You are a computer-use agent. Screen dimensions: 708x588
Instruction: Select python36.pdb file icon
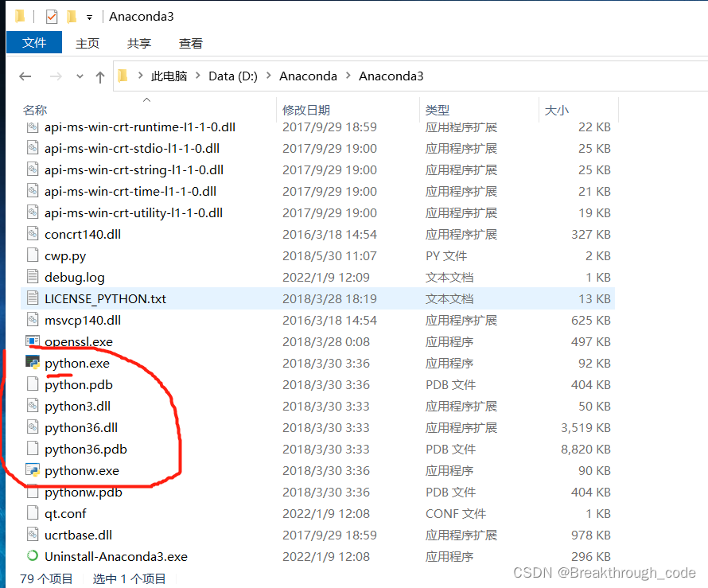(x=33, y=449)
